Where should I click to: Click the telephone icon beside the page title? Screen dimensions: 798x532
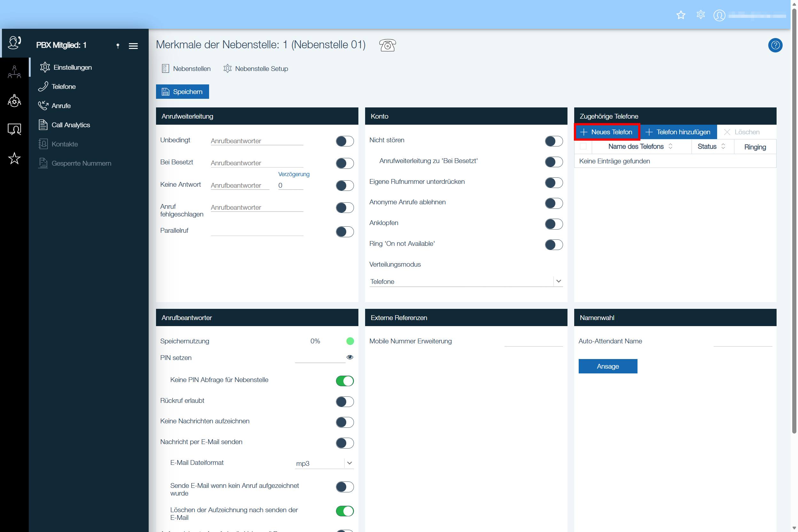point(387,45)
